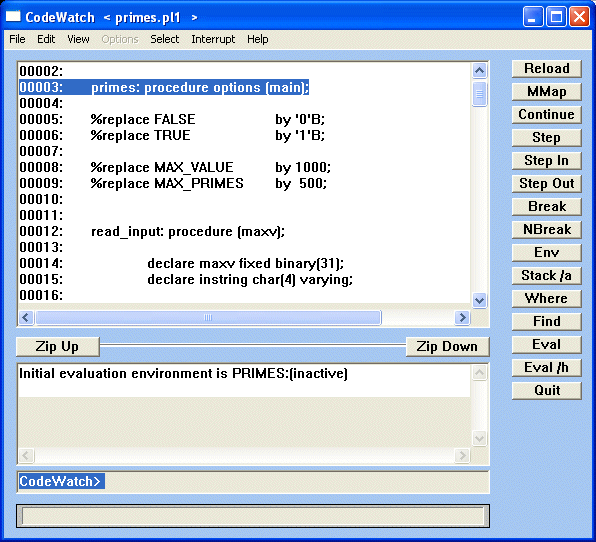Select line 00012 read_input procedure
Screen dimensions: 596x542
point(152,231)
